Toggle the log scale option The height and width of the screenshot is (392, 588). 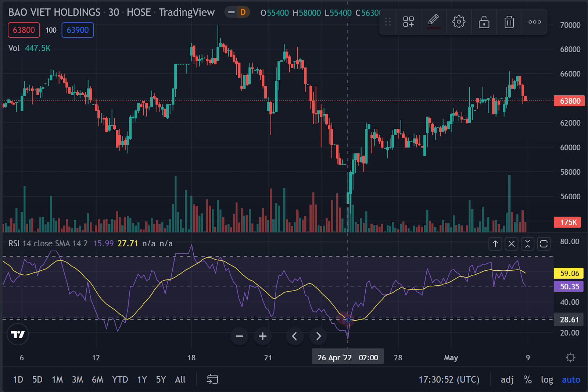[x=546, y=379]
